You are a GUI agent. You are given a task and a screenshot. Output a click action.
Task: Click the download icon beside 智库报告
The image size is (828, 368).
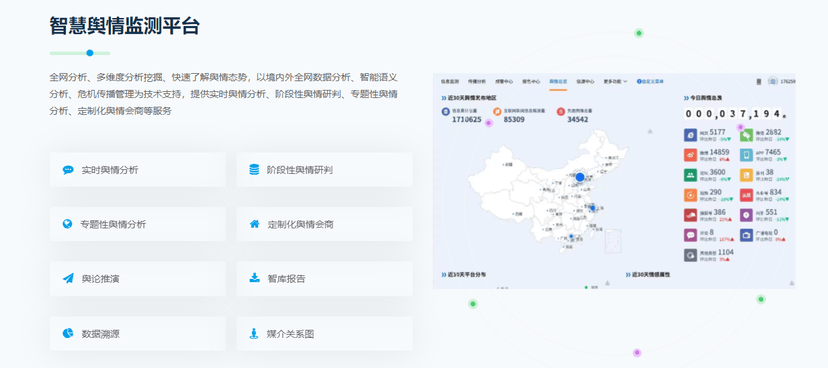point(255,278)
